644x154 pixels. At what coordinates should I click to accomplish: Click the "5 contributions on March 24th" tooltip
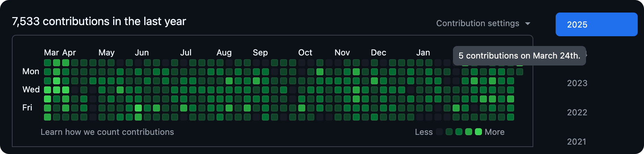coord(519,56)
